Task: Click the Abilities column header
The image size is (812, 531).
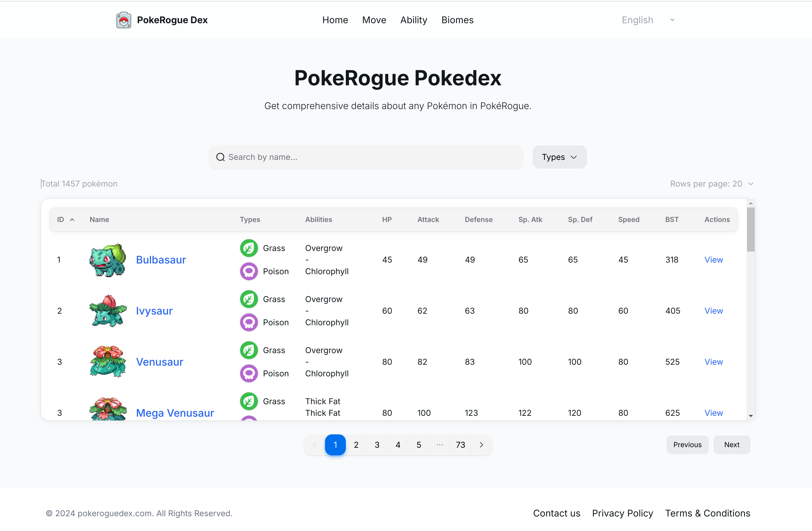Action: (x=318, y=220)
